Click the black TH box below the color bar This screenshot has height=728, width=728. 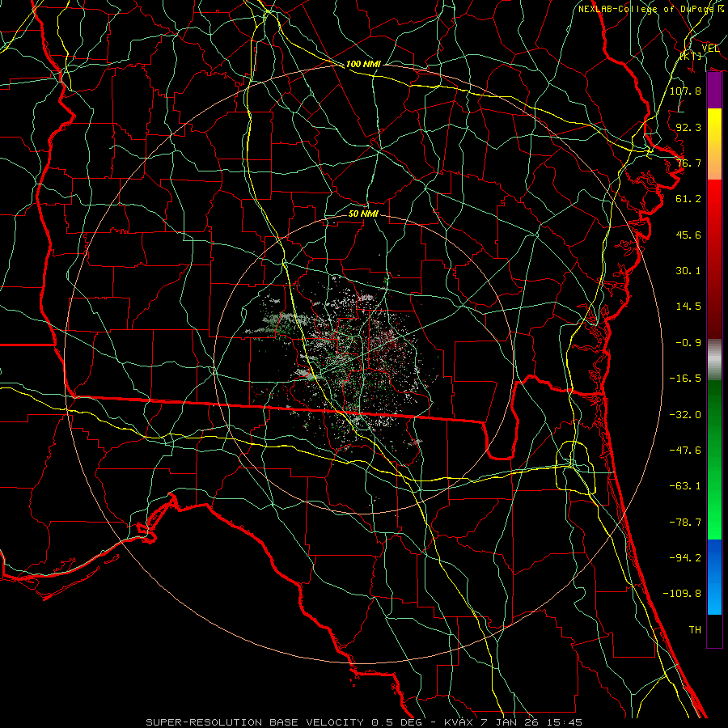714,632
